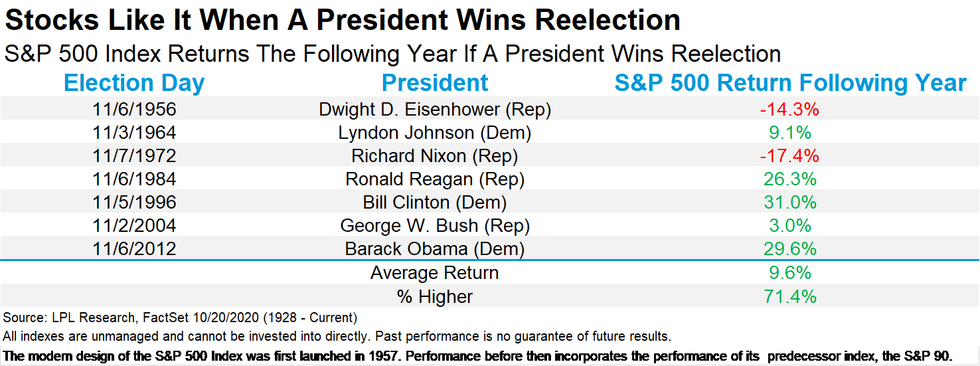Select the 11/6/1956 election date cell
This screenshot has height=366, width=980.
coord(134,109)
